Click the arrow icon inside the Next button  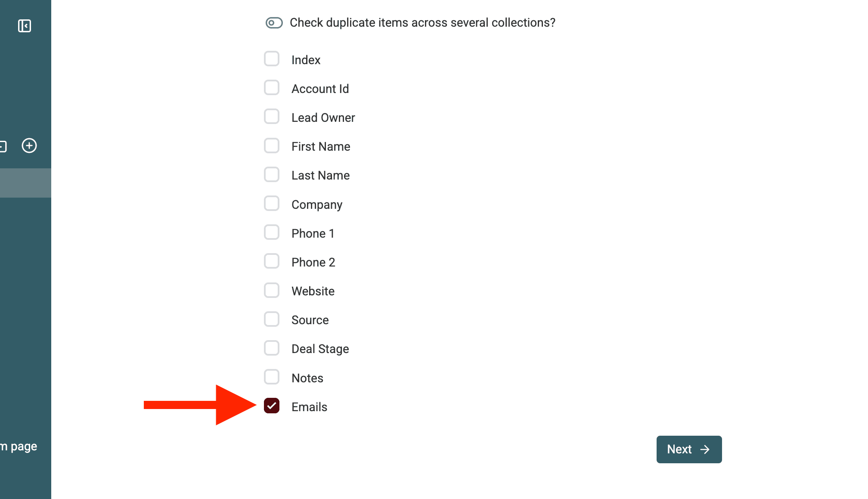point(705,449)
